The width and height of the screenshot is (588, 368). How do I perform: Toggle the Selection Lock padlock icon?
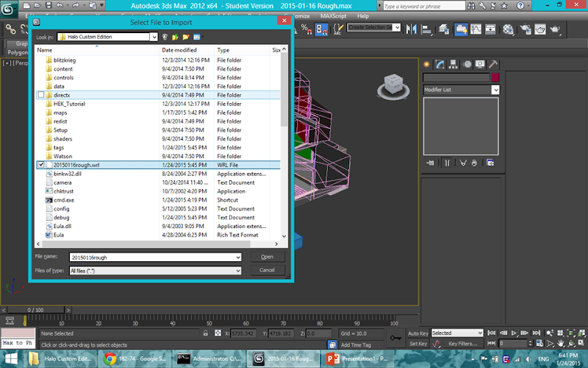coord(206,333)
